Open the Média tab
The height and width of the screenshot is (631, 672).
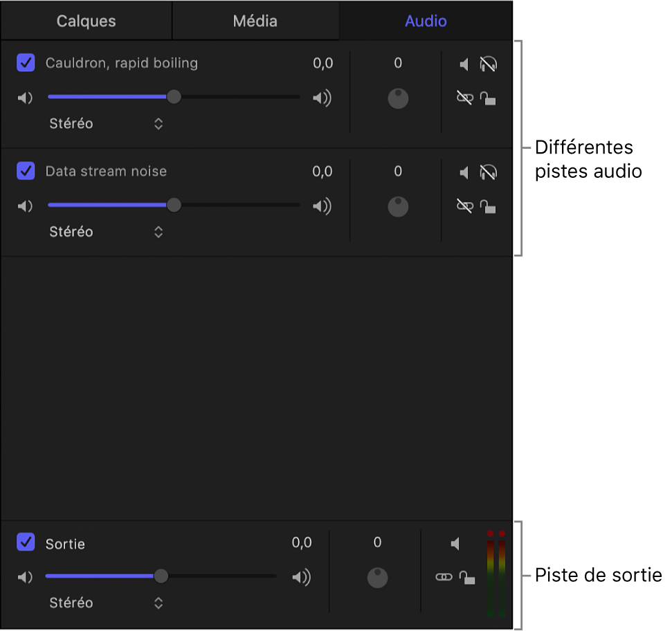pyautogui.click(x=255, y=21)
